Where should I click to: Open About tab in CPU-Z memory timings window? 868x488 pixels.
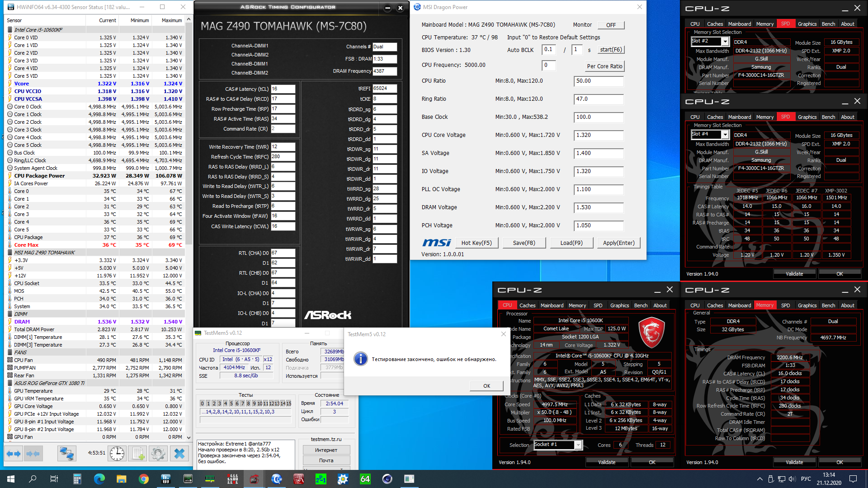(848, 305)
